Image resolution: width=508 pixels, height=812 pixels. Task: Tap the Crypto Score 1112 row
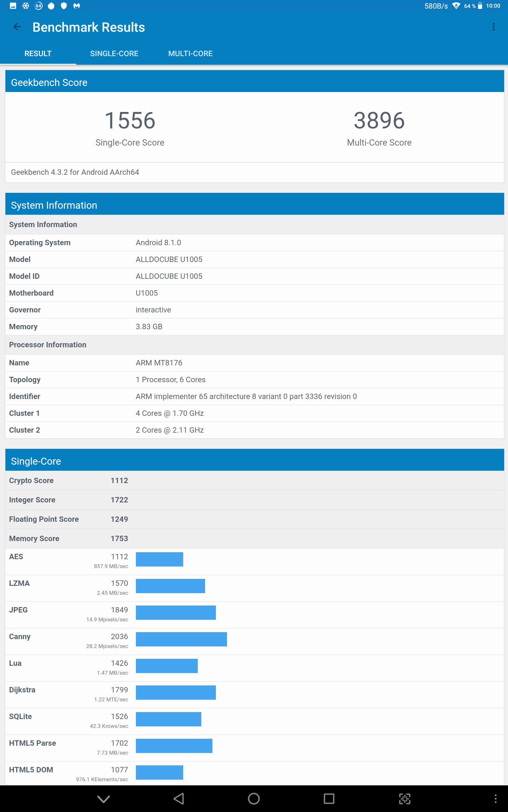pos(254,481)
